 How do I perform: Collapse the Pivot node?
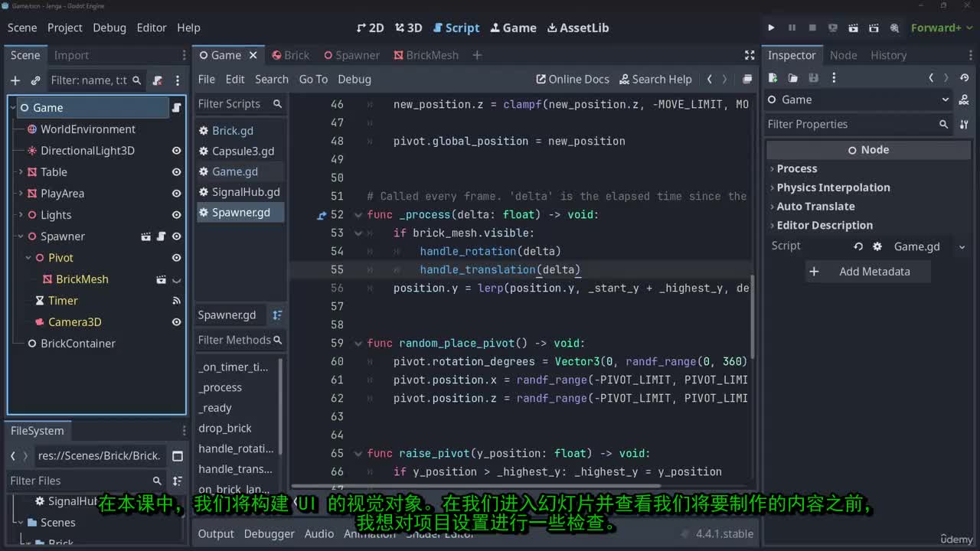[28, 258]
